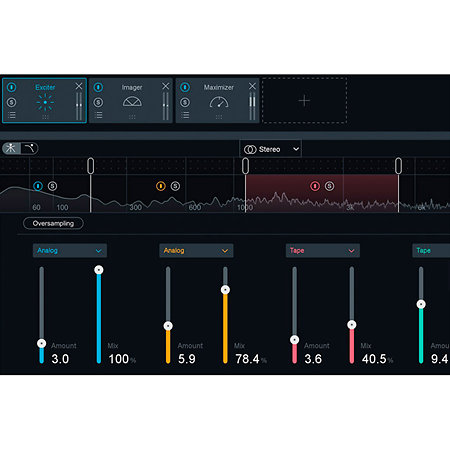Viewport: 450px width, 450px height.
Task: Click the Exciter module gain meter
Action: 79,106
